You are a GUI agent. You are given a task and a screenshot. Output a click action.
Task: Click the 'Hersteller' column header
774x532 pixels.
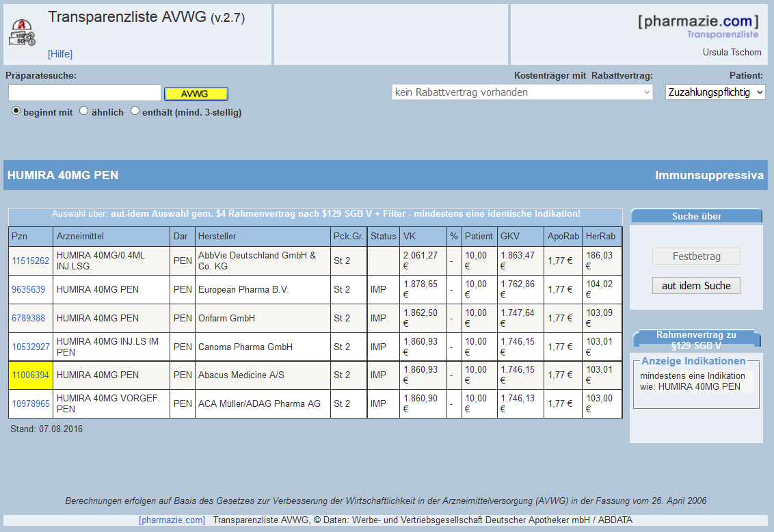click(x=263, y=237)
